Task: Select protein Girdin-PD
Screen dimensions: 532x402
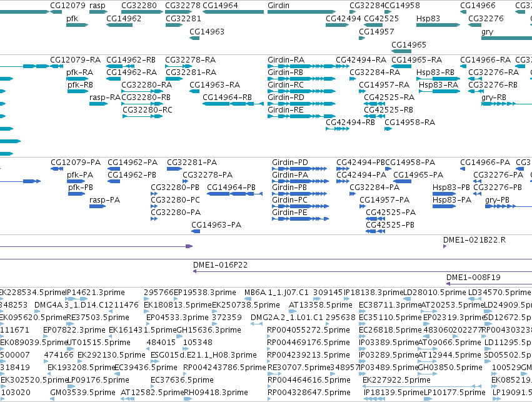Action: [299, 169]
